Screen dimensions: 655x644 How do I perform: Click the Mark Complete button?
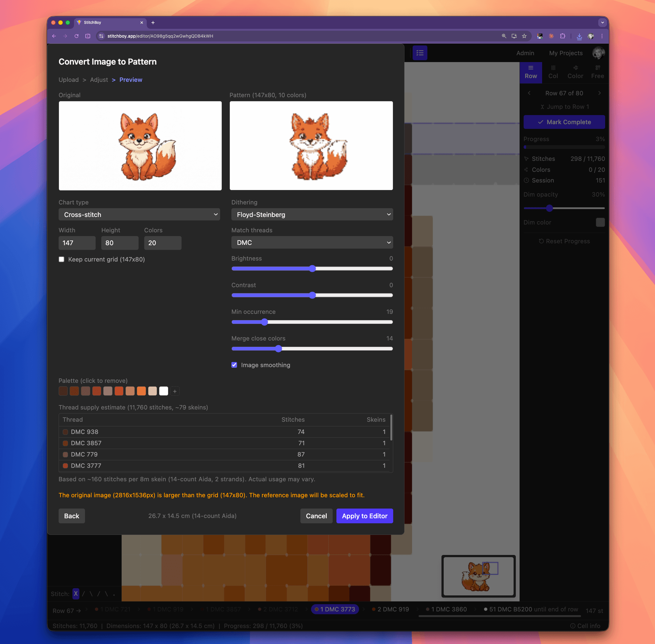564,122
